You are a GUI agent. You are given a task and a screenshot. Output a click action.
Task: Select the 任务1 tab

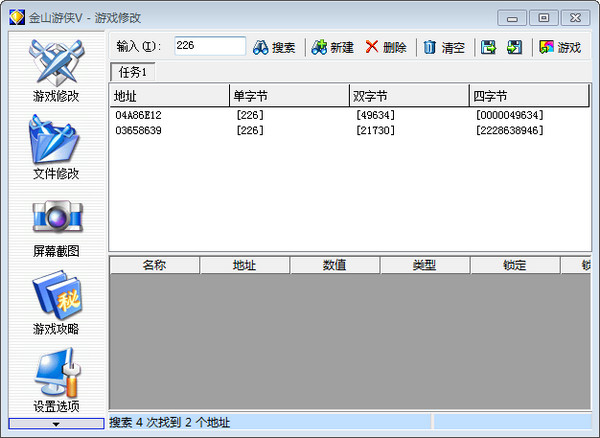pyautogui.click(x=132, y=72)
